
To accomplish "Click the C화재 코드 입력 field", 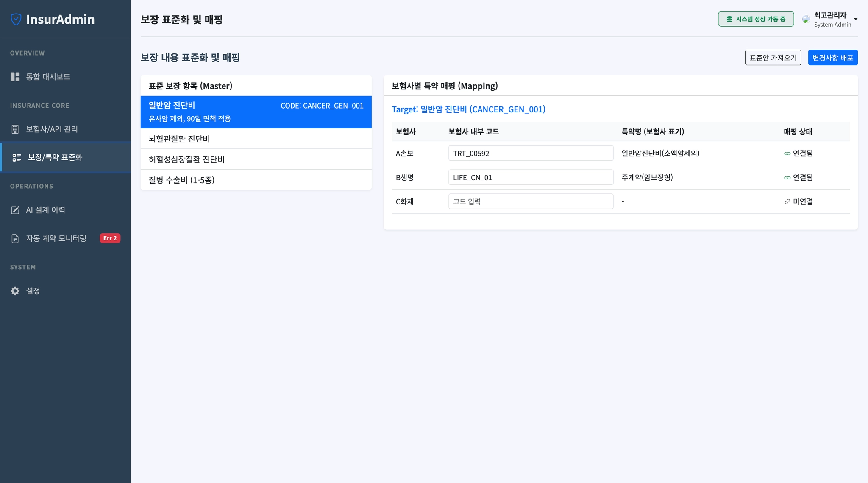I will 531,201.
